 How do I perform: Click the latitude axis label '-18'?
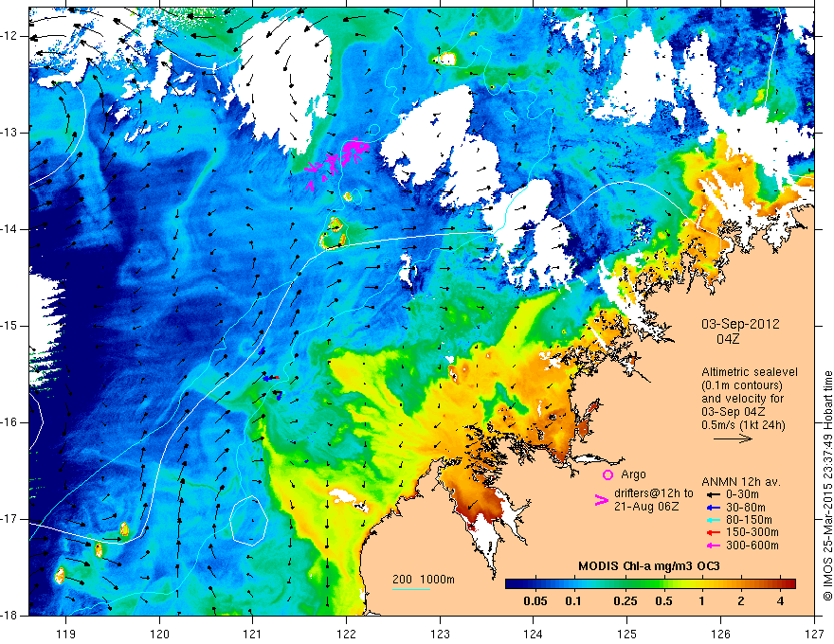[9, 616]
